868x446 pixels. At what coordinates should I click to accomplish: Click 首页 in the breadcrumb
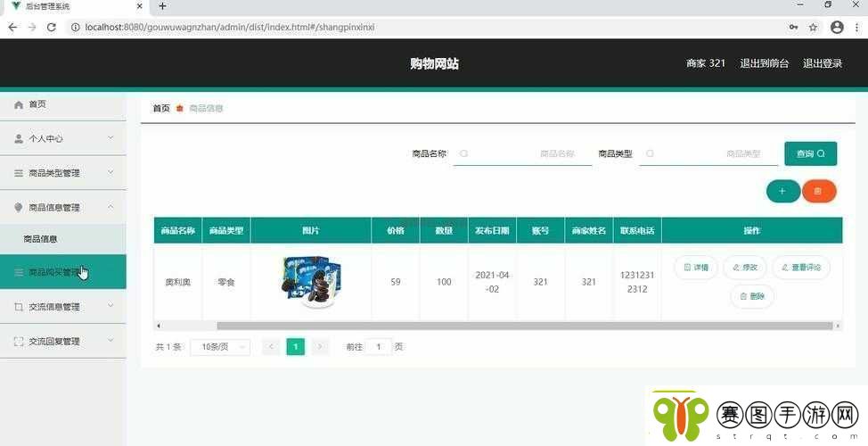(x=161, y=108)
